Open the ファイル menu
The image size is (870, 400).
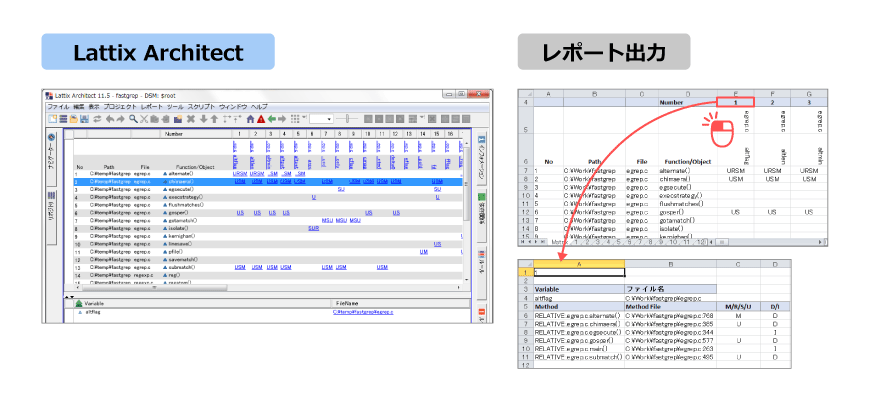tap(58, 107)
